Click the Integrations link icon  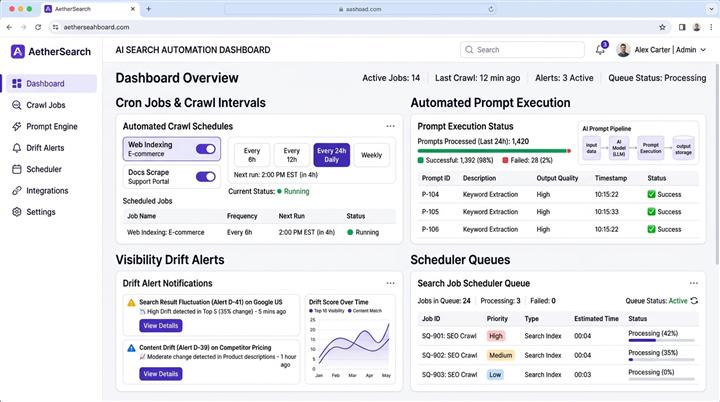point(17,191)
